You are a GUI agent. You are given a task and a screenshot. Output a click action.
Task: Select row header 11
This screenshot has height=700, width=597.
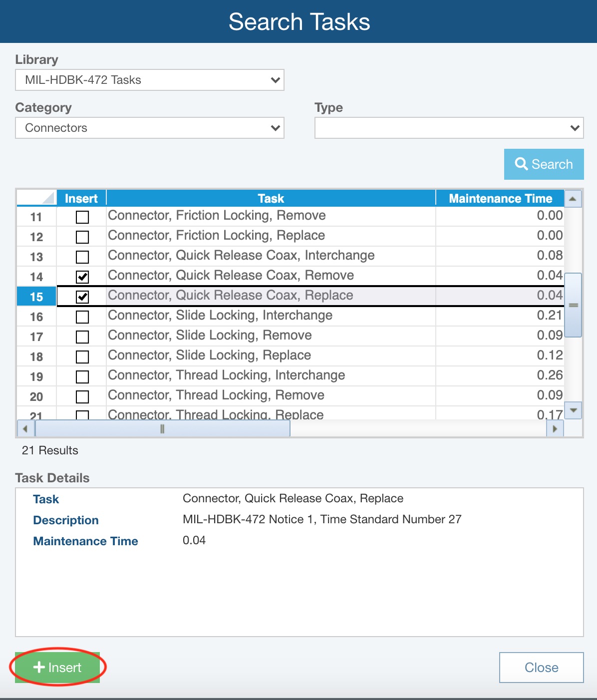(36, 217)
